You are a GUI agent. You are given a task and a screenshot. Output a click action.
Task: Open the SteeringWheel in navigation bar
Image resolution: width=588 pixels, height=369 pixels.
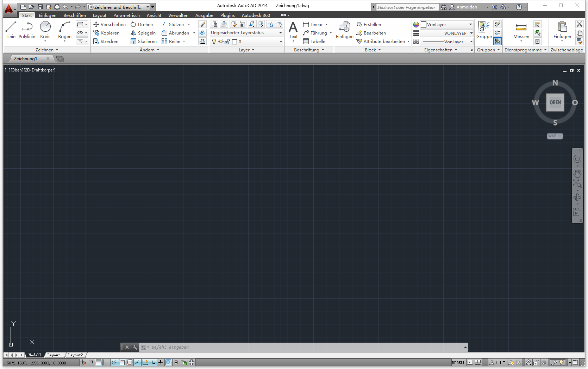coord(577,159)
